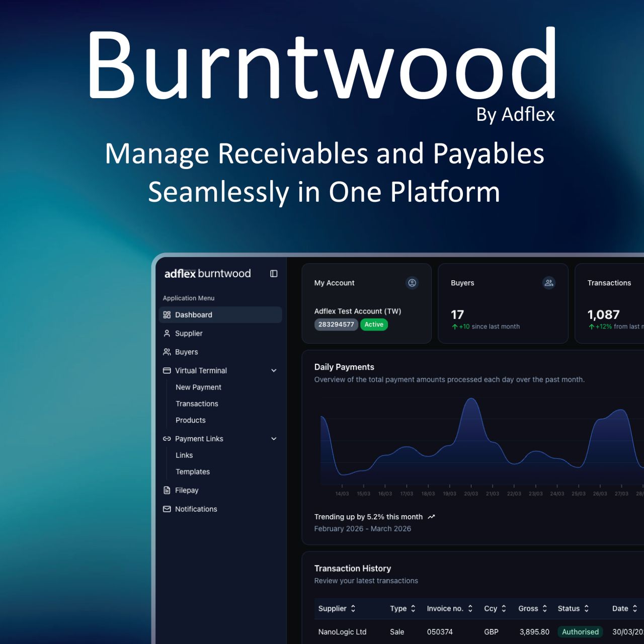Open New Payment under Virtual Terminal

click(x=198, y=387)
